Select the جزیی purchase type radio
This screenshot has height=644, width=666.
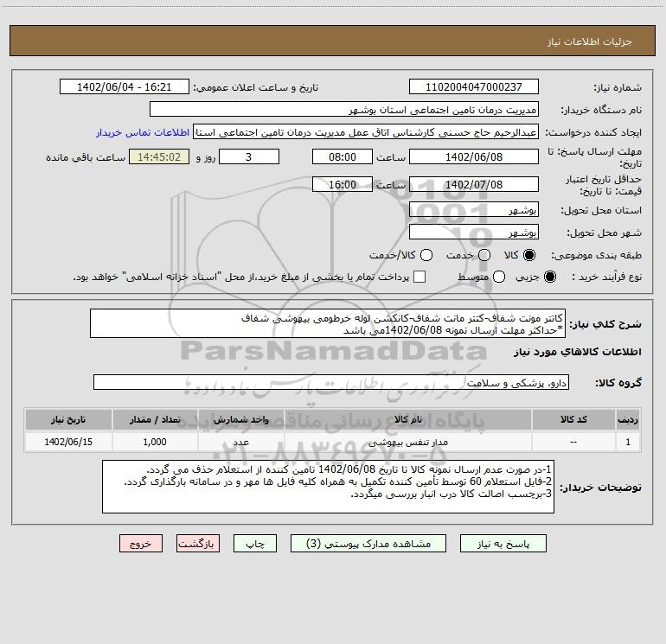click(550, 277)
